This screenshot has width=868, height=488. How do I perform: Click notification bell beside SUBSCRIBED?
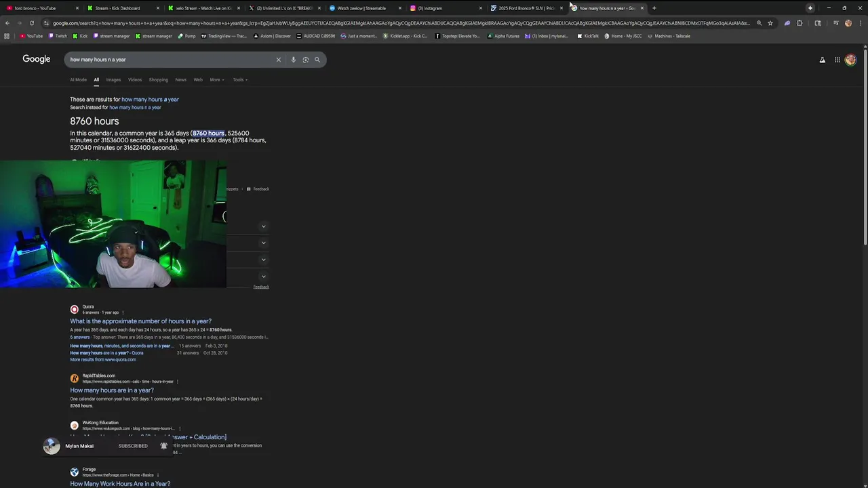(163, 446)
